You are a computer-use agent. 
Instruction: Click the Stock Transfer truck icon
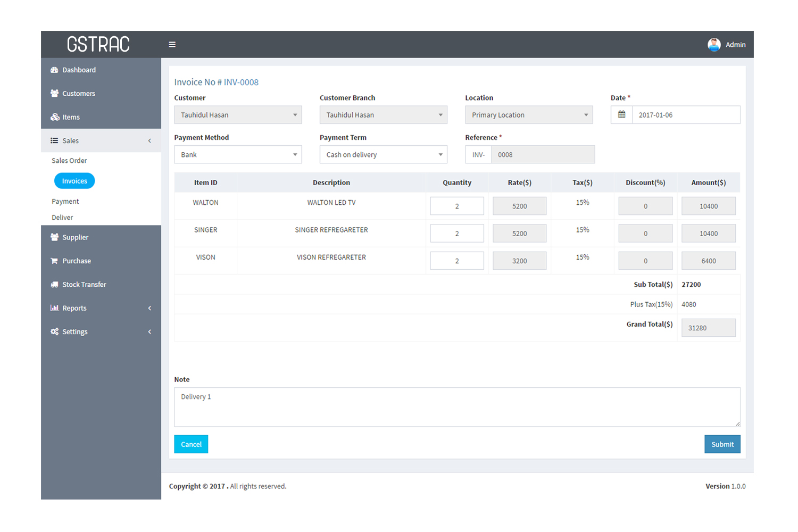(x=54, y=285)
